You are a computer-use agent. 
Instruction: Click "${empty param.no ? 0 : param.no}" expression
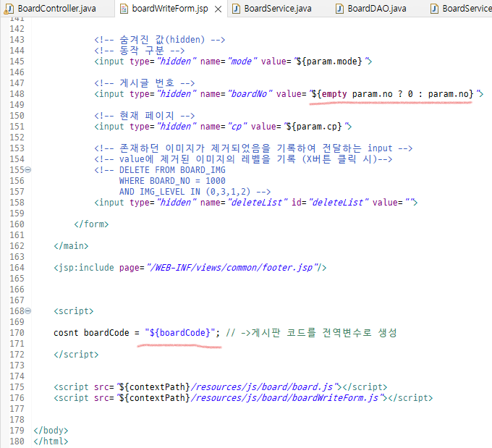pos(392,94)
